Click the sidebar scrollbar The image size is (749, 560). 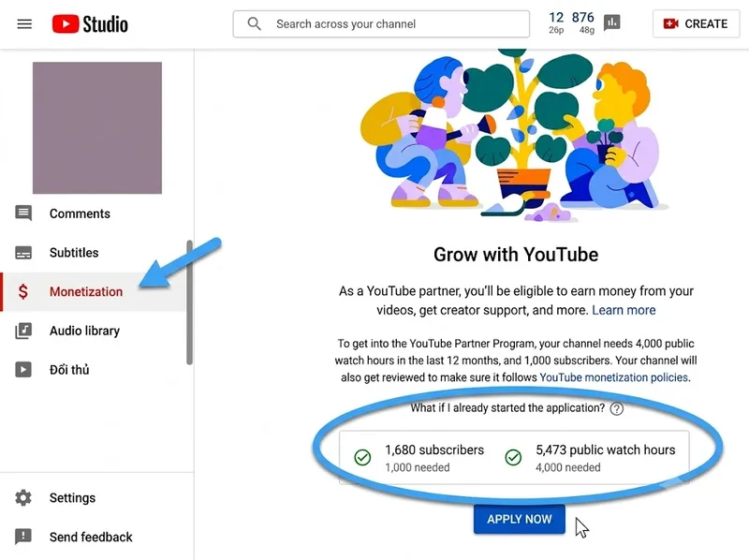pos(190,302)
